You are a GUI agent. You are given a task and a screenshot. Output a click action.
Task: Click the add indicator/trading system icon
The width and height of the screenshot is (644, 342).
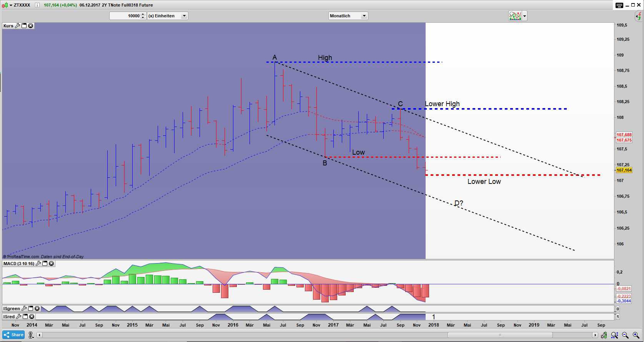[515, 16]
